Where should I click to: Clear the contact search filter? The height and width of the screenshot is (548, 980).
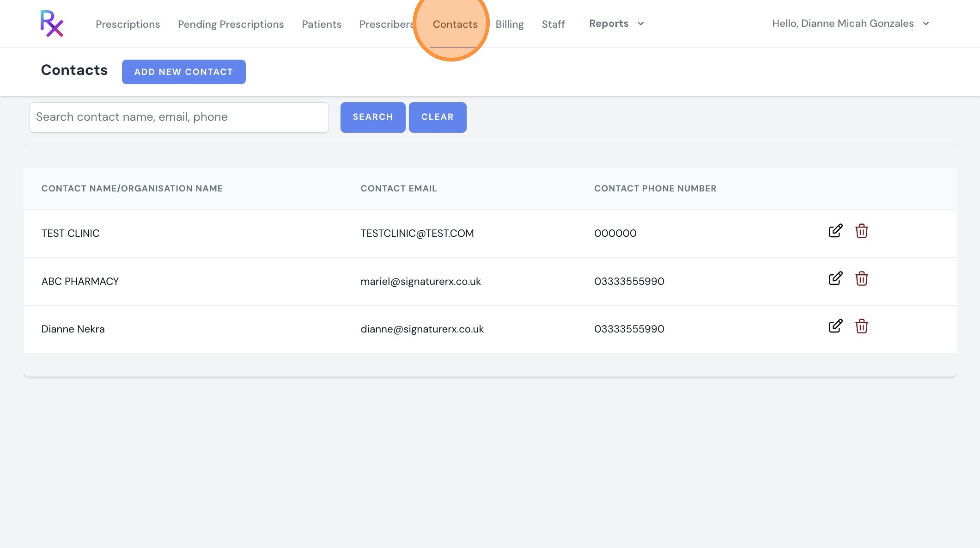438,117
